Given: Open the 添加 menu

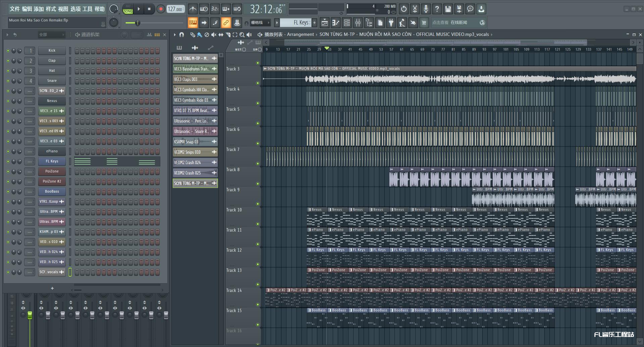Looking at the screenshot, I should (x=39, y=9).
